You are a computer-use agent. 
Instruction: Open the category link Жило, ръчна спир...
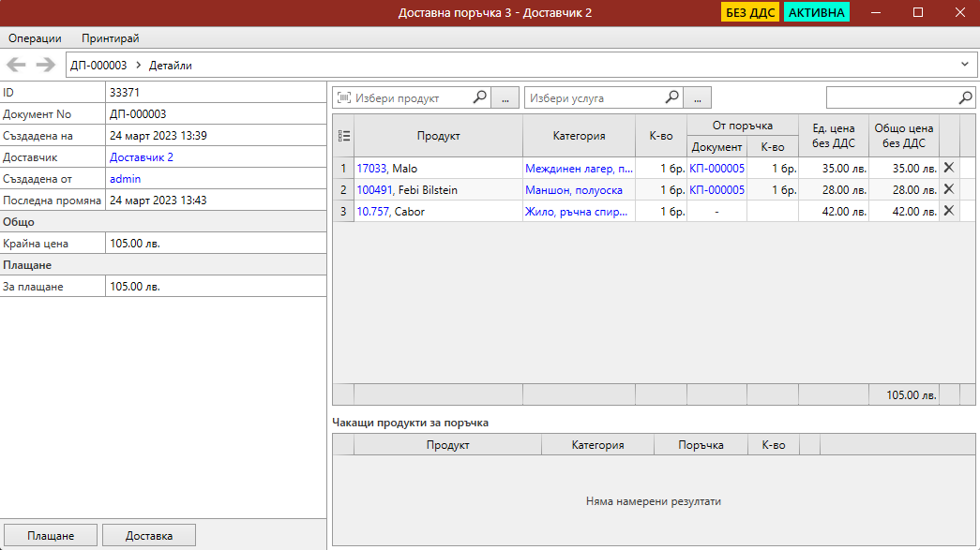pyautogui.click(x=576, y=212)
